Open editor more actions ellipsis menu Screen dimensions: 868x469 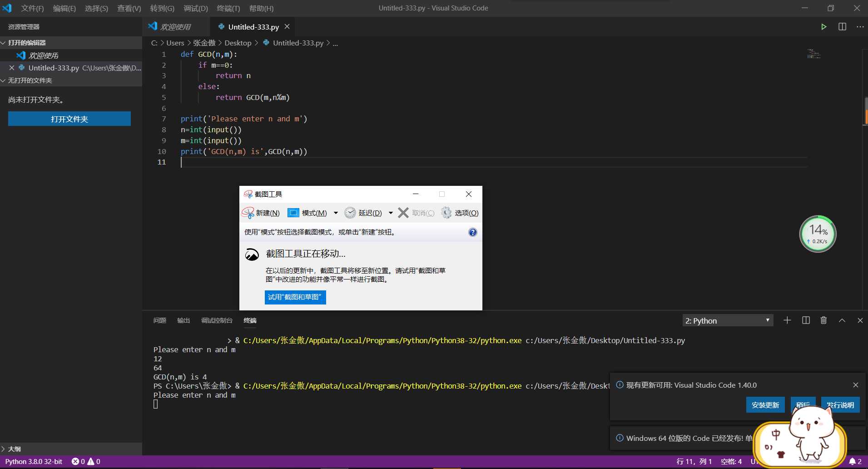point(860,27)
